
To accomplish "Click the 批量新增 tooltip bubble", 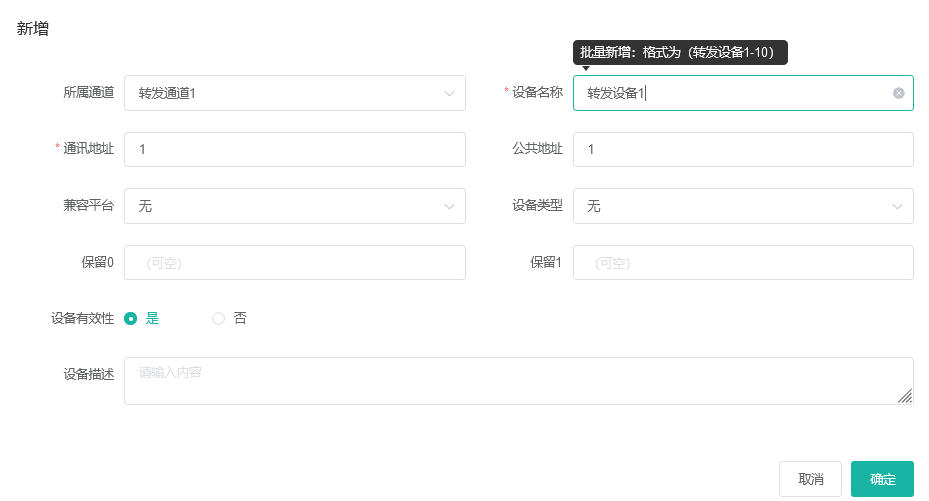I will coord(680,52).
